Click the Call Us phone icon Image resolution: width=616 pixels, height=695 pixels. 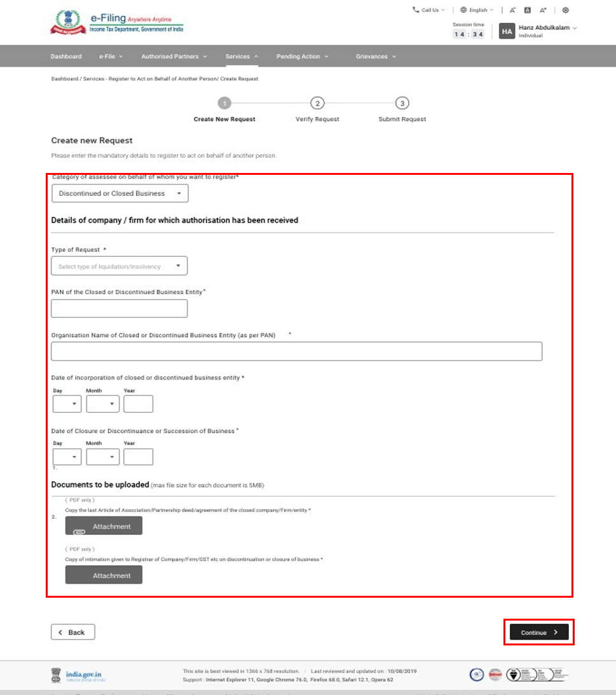pyautogui.click(x=416, y=10)
